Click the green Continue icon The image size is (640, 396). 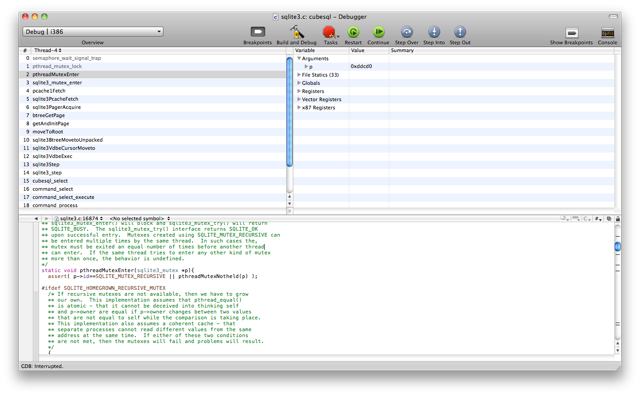click(x=378, y=32)
